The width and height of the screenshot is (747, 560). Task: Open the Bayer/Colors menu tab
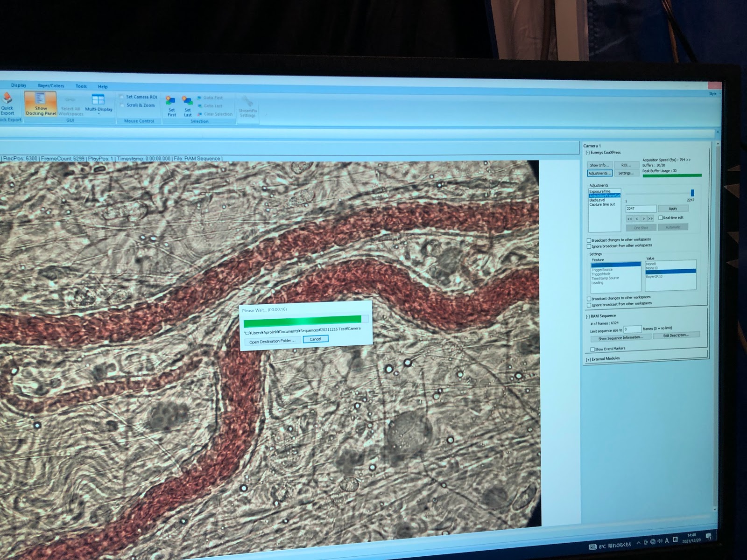51,86
